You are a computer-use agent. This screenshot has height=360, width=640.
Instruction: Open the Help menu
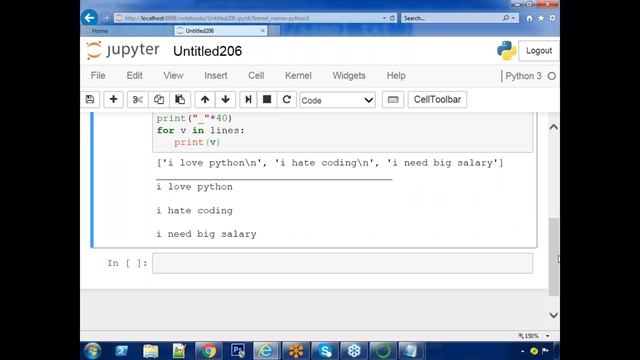[x=396, y=76]
